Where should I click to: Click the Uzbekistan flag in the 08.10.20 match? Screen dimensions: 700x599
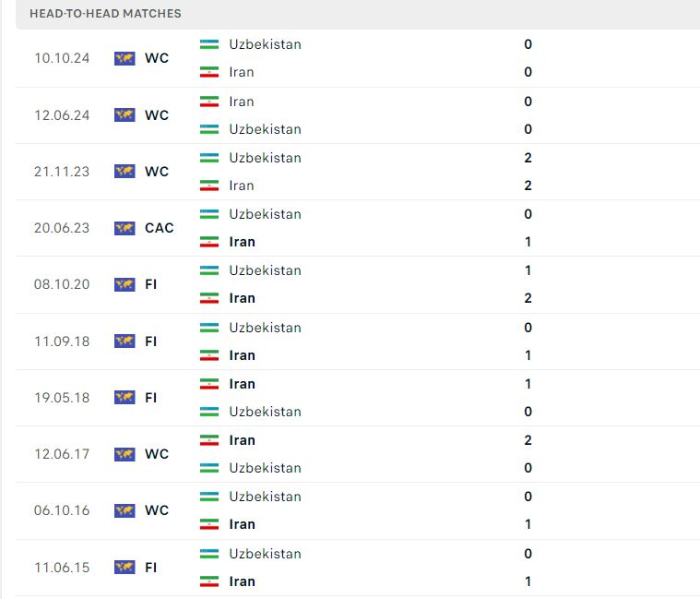pyautogui.click(x=209, y=270)
